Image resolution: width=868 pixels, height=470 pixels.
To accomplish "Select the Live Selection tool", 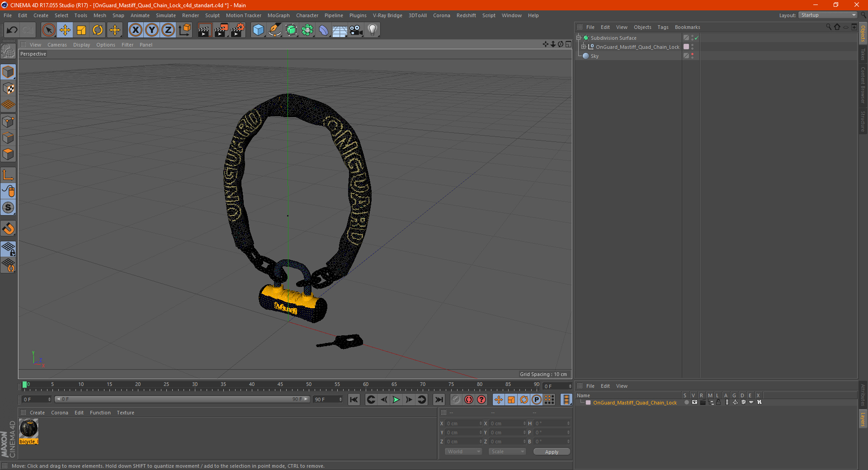I will tap(48, 30).
